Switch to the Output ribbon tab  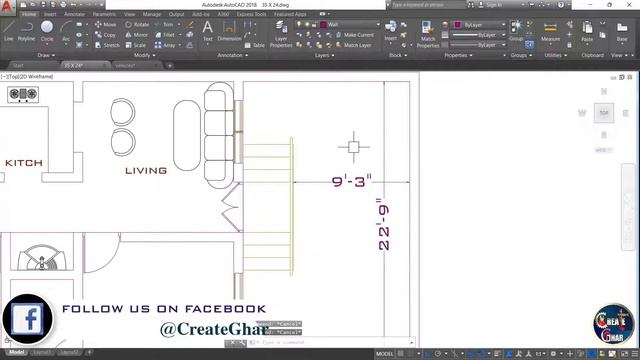[176, 14]
